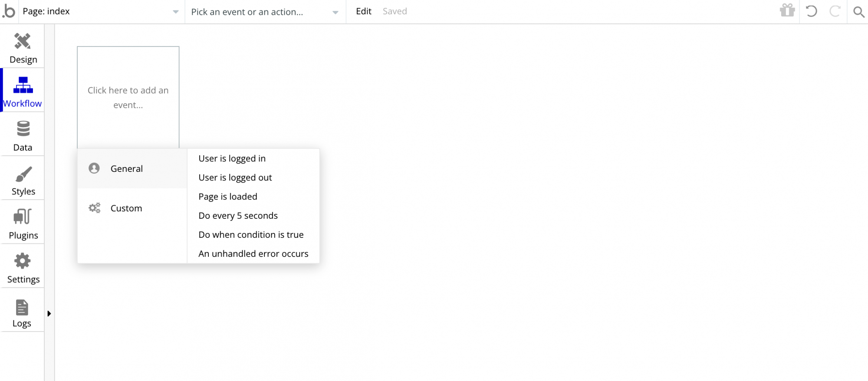
Task: Choose Do every 5 seconds event
Action: click(x=238, y=216)
